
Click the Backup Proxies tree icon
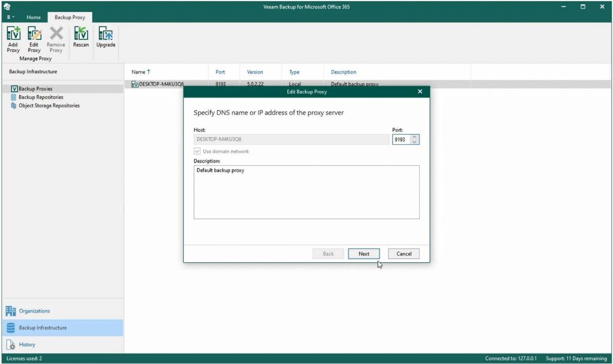coord(14,89)
